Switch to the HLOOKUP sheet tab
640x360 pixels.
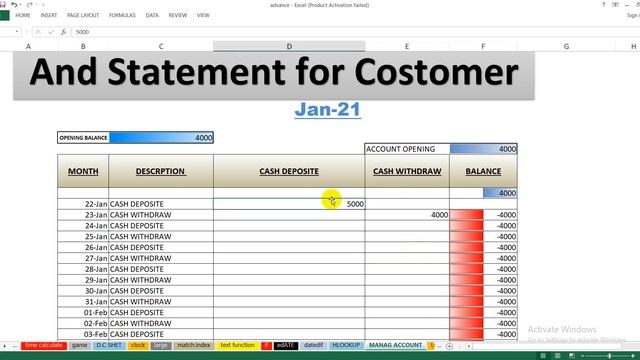[x=346, y=345]
